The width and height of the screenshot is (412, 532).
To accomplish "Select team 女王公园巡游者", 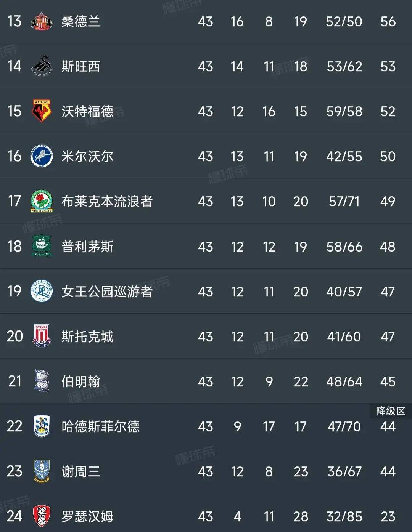I will click(x=107, y=291).
